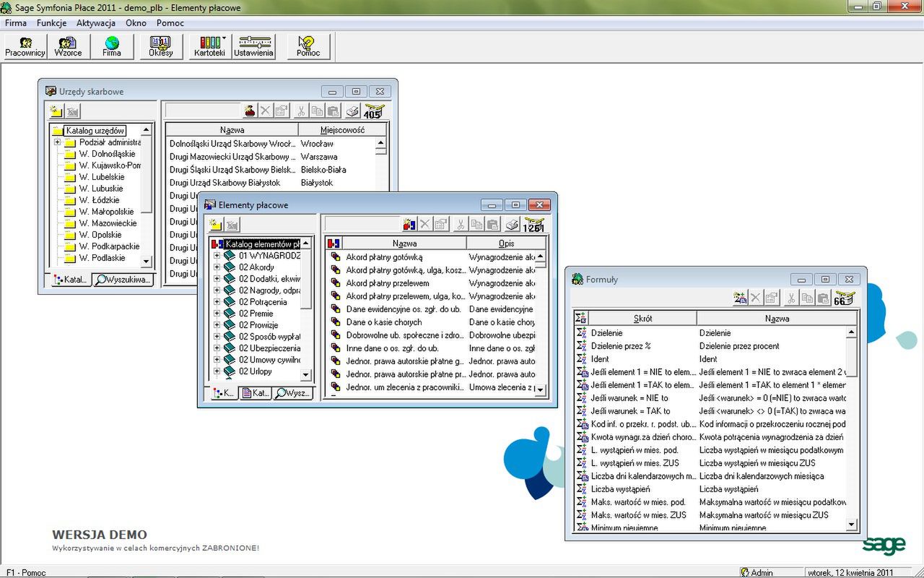
Task: Select W. Lubelskie folder in tree
Action: pos(101,177)
